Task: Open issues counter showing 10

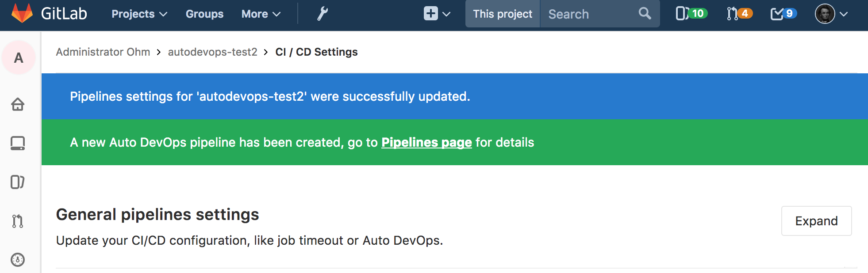Action: pos(691,14)
